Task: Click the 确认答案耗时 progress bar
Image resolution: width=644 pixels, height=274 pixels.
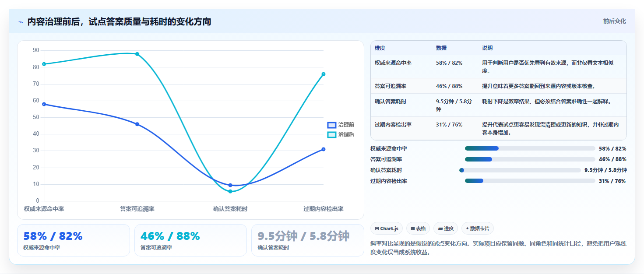Action: point(520,170)
